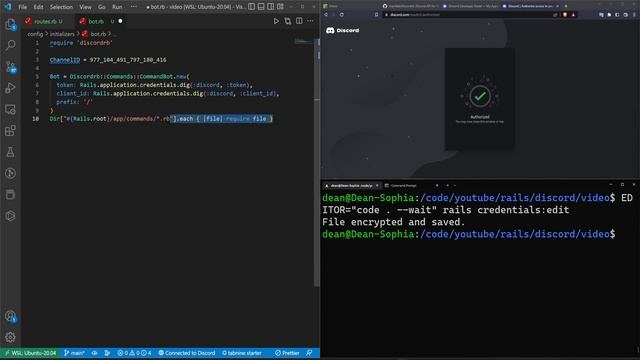Click the editor vertical scrollbar

coord(317,163)
